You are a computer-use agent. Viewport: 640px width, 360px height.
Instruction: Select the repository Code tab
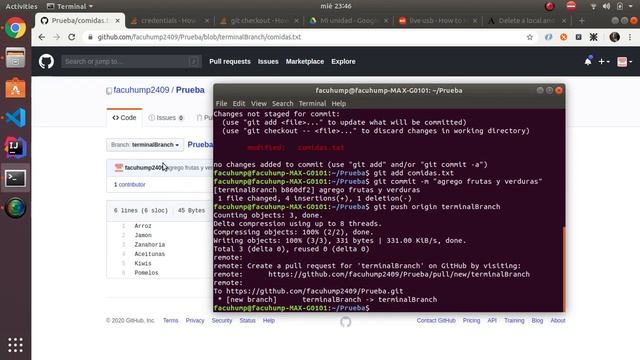tap(124, 118)
